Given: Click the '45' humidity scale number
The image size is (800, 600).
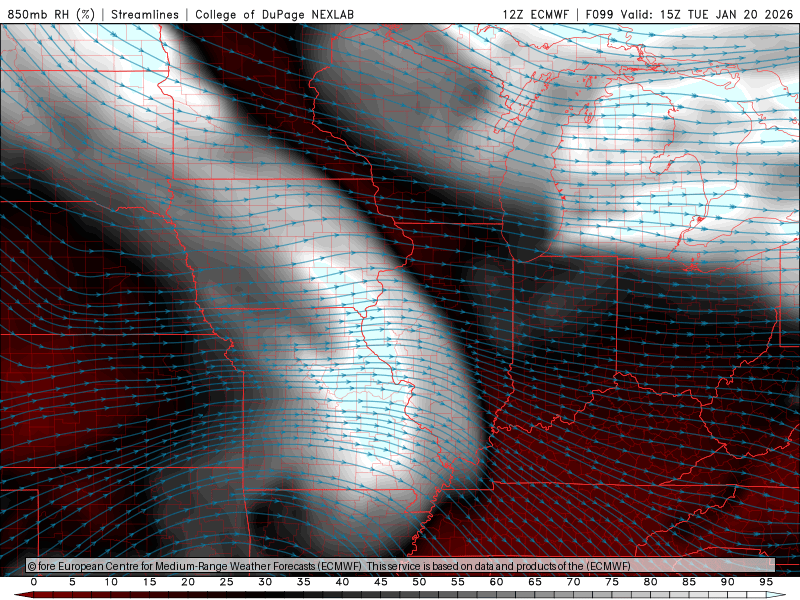Looking at the screenshot, I should coord(381,582).
